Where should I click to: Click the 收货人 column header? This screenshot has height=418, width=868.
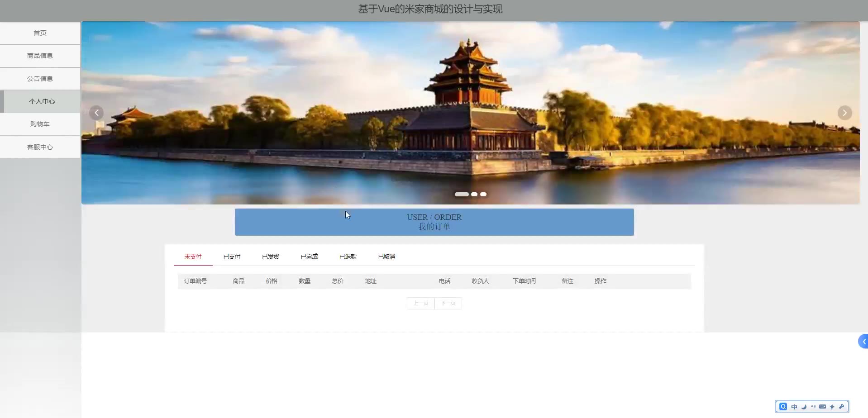point(480,281)
